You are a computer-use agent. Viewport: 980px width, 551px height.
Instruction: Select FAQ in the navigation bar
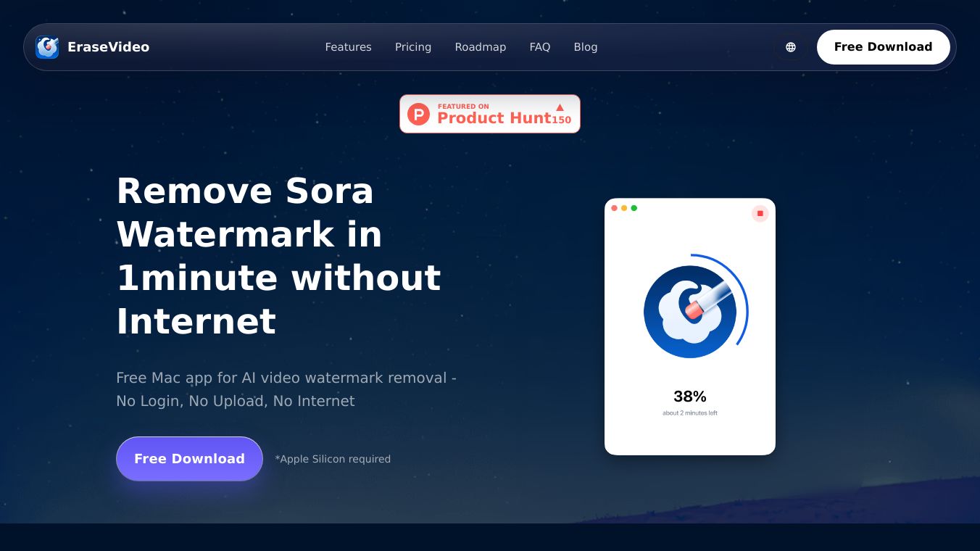click(540, 47)
